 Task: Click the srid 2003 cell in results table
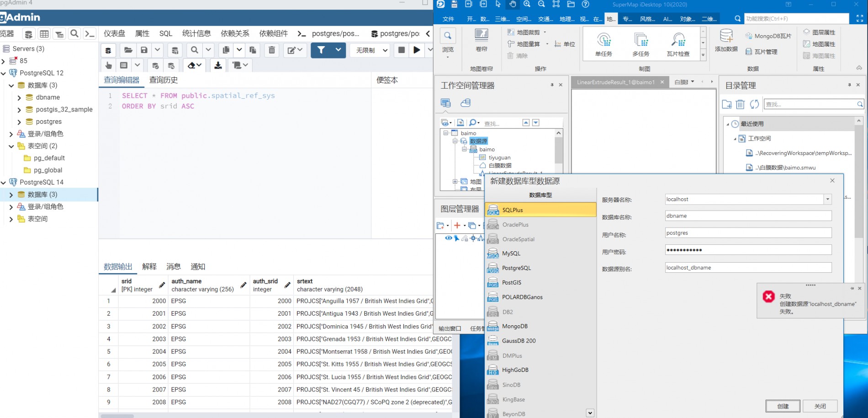click(x=143, y=339)
